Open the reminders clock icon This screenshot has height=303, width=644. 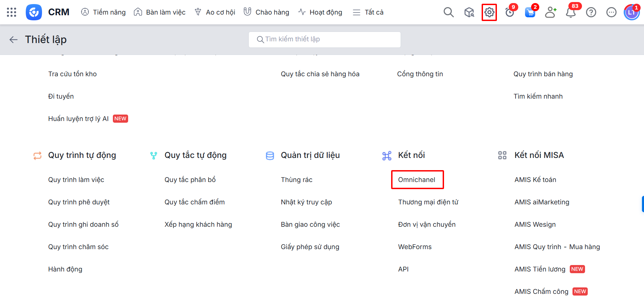(x=509, y=13)
